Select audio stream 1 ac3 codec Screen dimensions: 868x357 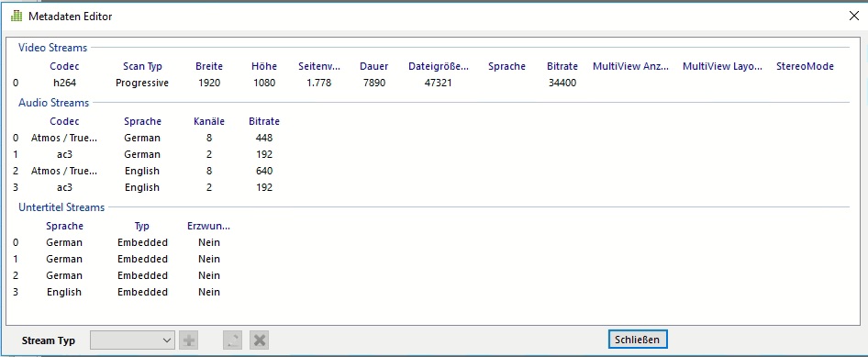pyautogui.click(x=64, y=154)
